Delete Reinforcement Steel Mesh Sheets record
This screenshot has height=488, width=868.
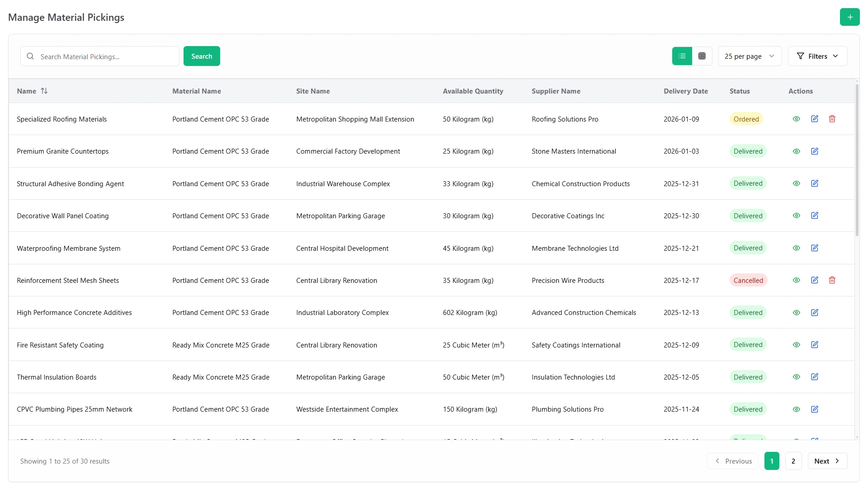pos(832,280)
